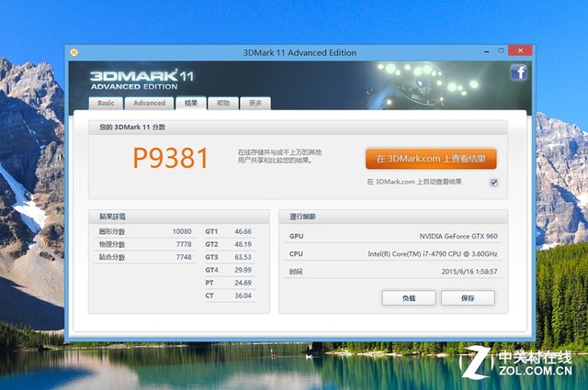Viewport: 588px width, 390px height.
Task: Click the orange view results on 3DMark.com button
Action: click(x=431, y=159)
